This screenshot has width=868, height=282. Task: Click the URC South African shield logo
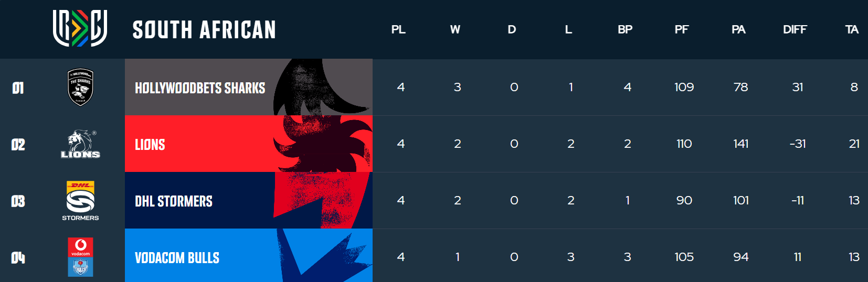(80, 28)
